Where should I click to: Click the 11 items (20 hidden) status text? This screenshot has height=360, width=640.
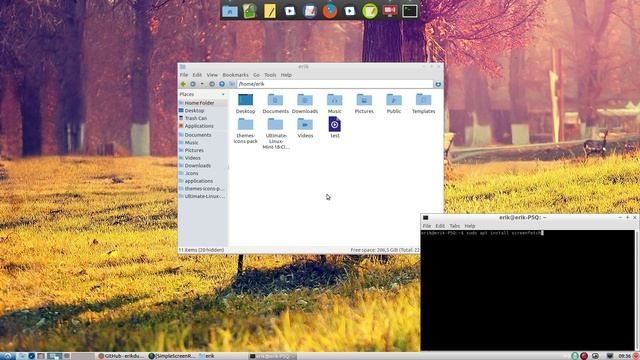[x=202, y=250]
